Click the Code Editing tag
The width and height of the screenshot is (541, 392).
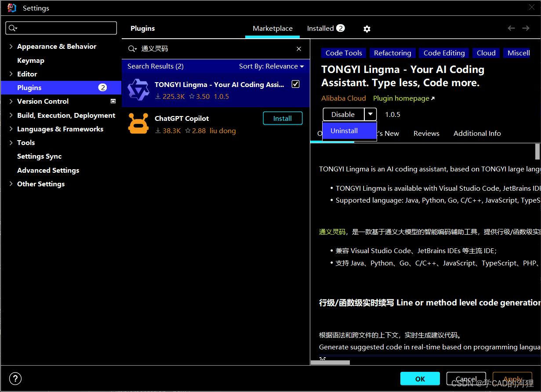444,53
